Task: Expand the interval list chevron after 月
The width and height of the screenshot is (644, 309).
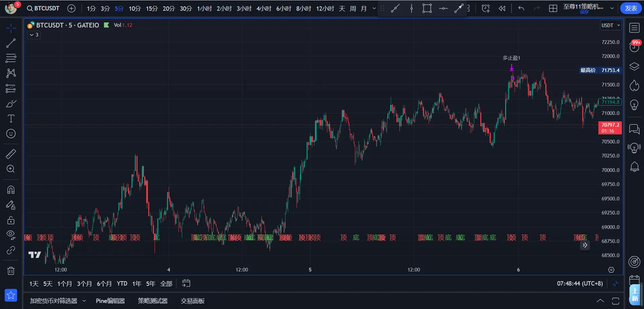Action: tap(374, 8)
